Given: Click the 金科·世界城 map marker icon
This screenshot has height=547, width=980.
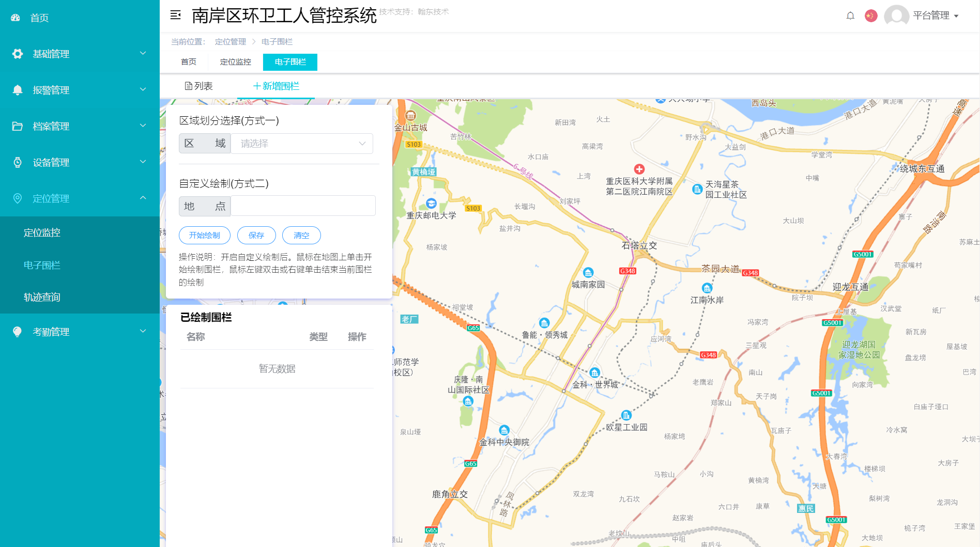Looking at the screenshot, I should coord(595,373).
